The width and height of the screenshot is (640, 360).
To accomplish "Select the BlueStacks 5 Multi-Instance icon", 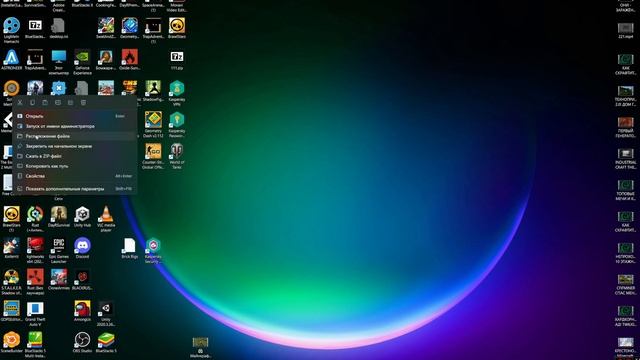I will point(35,345).
